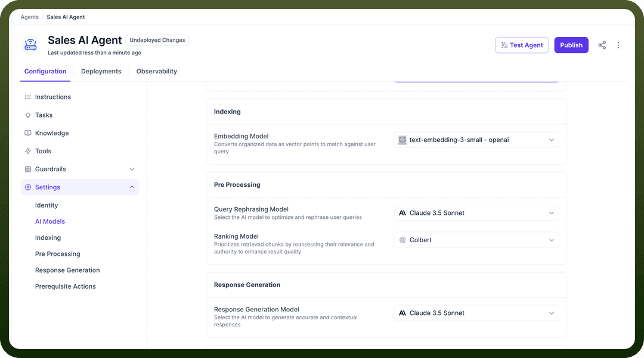Open Tools in the sidebar
The height and width of the screenshot is (358, 644).
[80, 152]
